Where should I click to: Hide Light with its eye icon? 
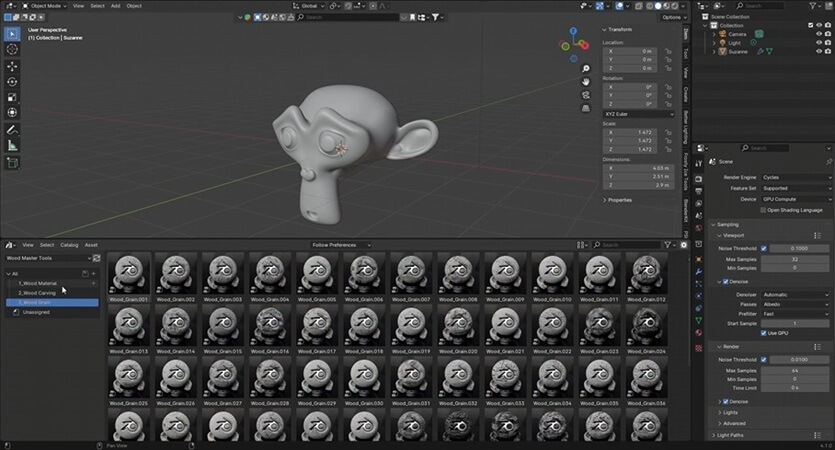coord(819,43)
